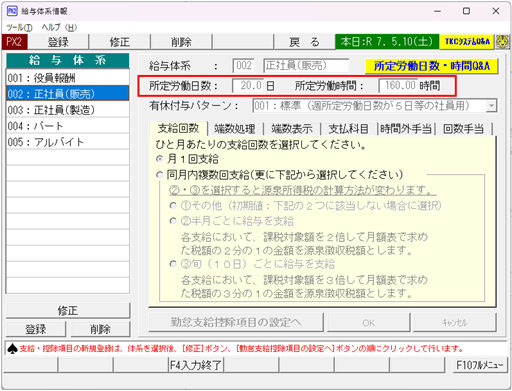The image size is (512, 391).
Task: Click the 戻る toolbar button
Action: tap(304, 42)
